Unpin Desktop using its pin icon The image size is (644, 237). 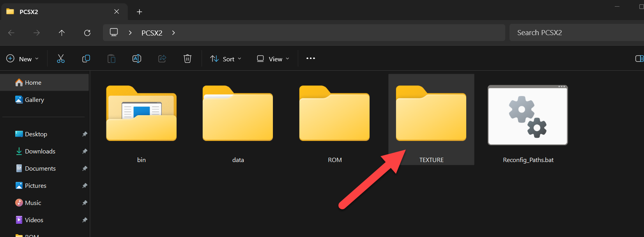click(x=85, y=134)
